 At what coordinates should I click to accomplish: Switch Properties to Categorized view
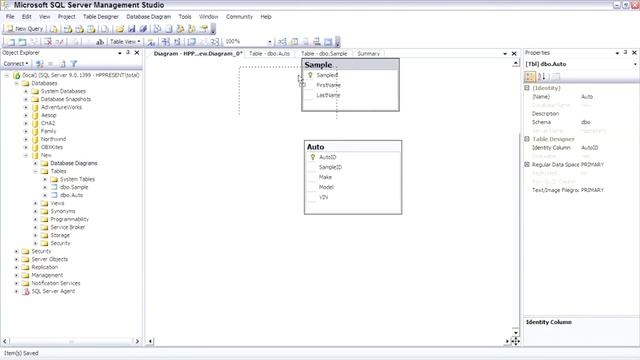pos(530,76)
